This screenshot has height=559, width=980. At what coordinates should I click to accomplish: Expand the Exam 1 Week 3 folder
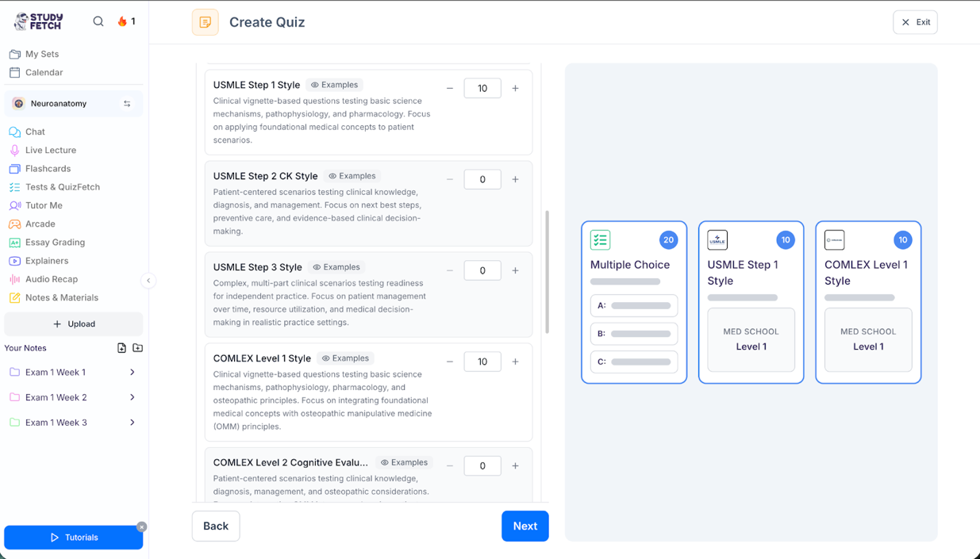(132, 423)
